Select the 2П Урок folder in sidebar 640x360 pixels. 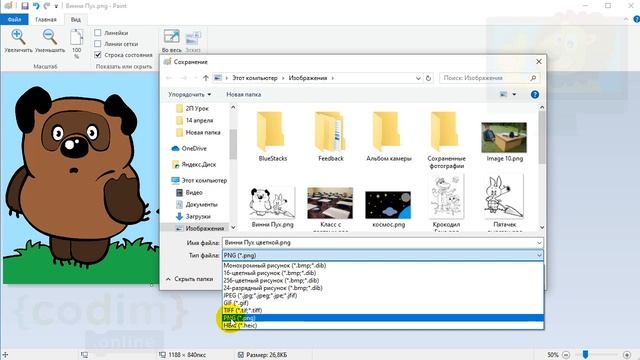pos(197,109)
